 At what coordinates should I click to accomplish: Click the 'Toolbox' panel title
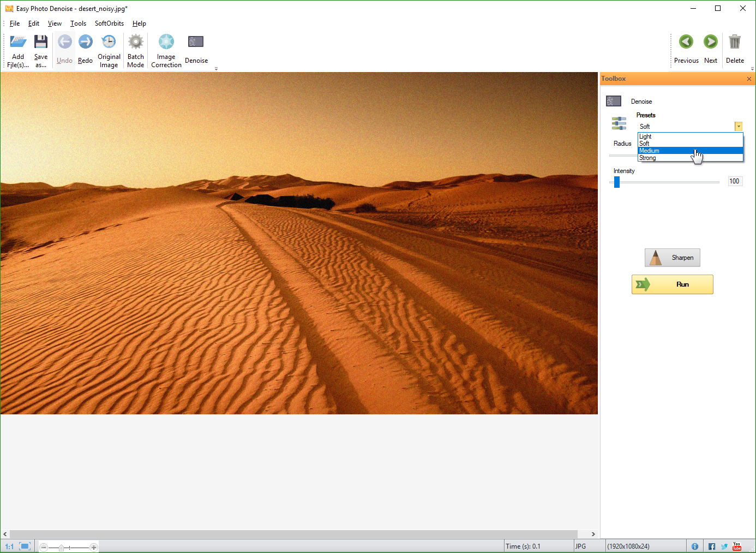coord(614,79)
